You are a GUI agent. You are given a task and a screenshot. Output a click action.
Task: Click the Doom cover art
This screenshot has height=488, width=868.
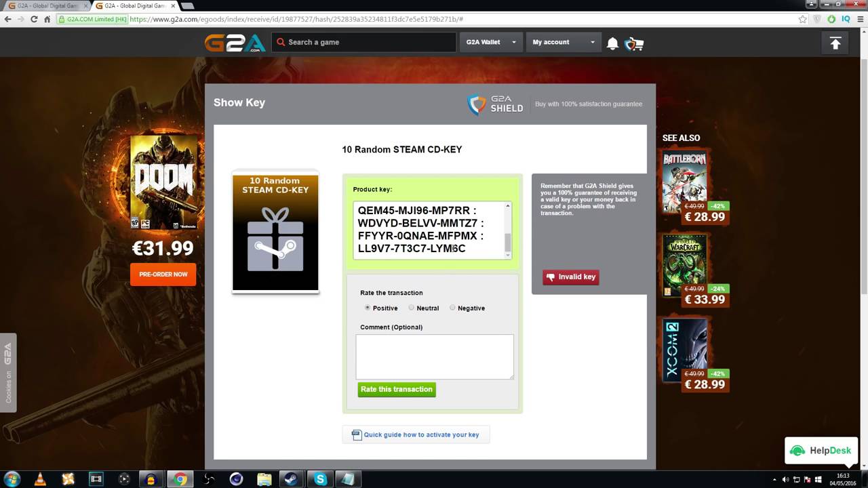[x=163, y=182]
